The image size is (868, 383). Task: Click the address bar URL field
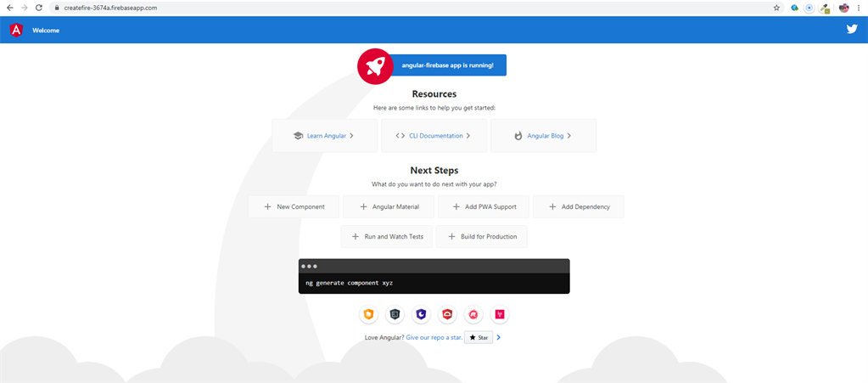415,8
